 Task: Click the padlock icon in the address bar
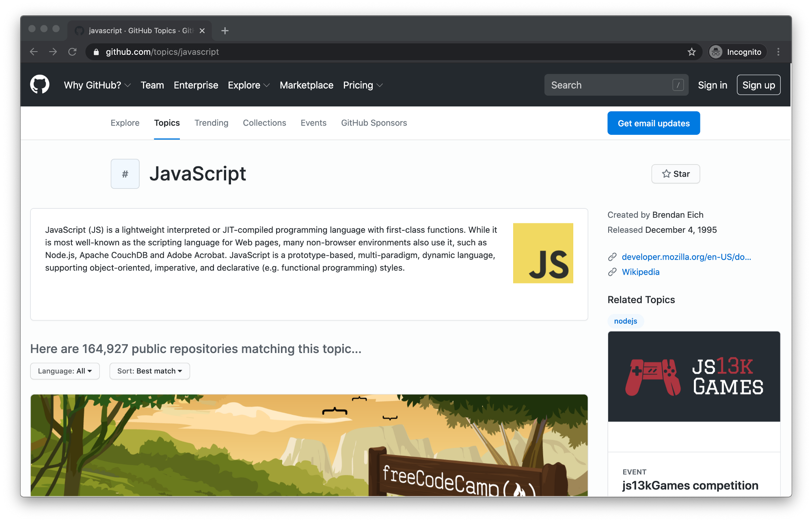96,52
